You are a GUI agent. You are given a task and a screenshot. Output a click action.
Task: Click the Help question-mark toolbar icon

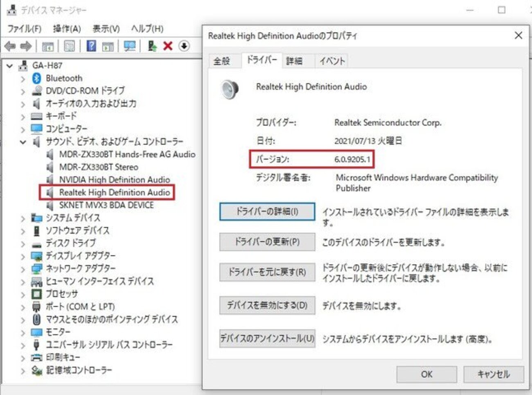click(91, 46)
